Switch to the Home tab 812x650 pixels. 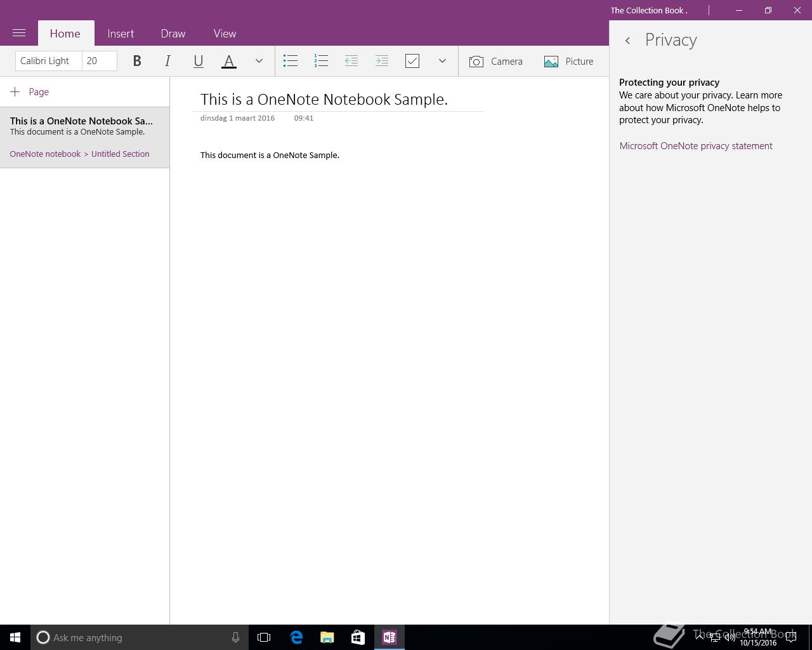65,34
